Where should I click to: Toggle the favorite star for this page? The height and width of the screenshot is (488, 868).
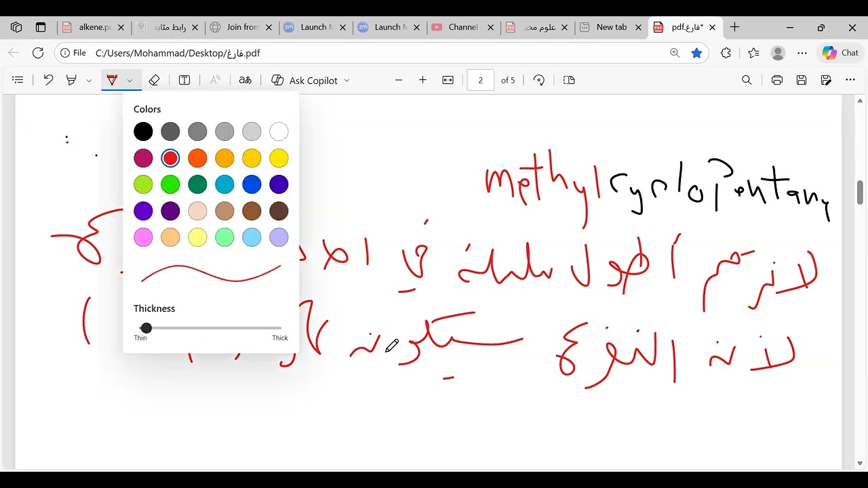tap(696, 53)
